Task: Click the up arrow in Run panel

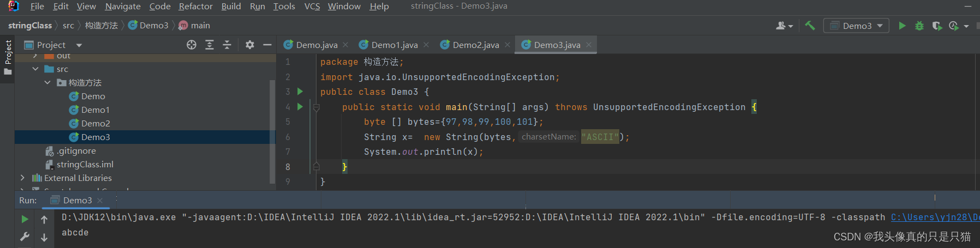Action: point(44,219)
